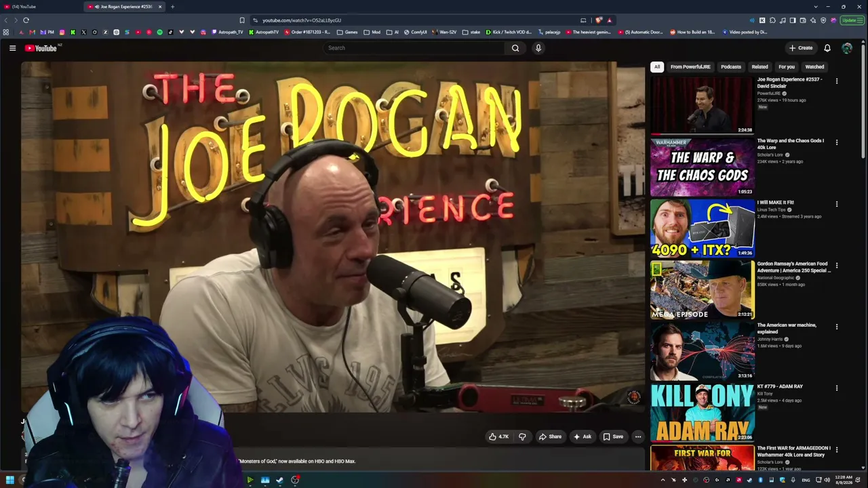Open volume control in the system tray
The image size is (868, 488).
pyautogui.click(x=827, y=480)
